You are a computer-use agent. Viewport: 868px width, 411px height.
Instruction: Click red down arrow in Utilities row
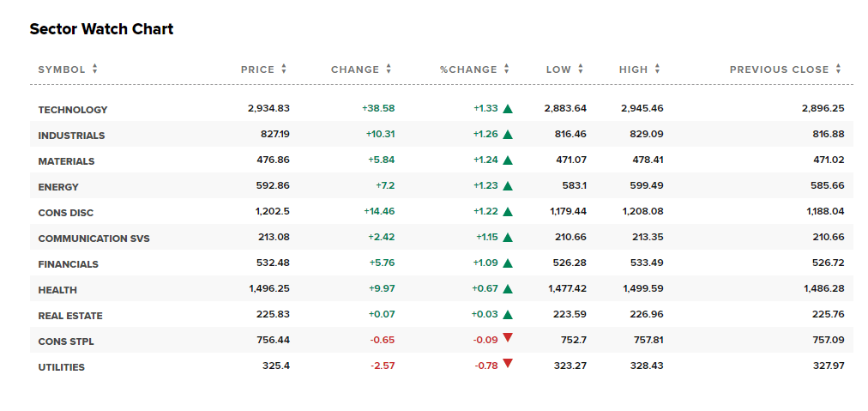508,364
